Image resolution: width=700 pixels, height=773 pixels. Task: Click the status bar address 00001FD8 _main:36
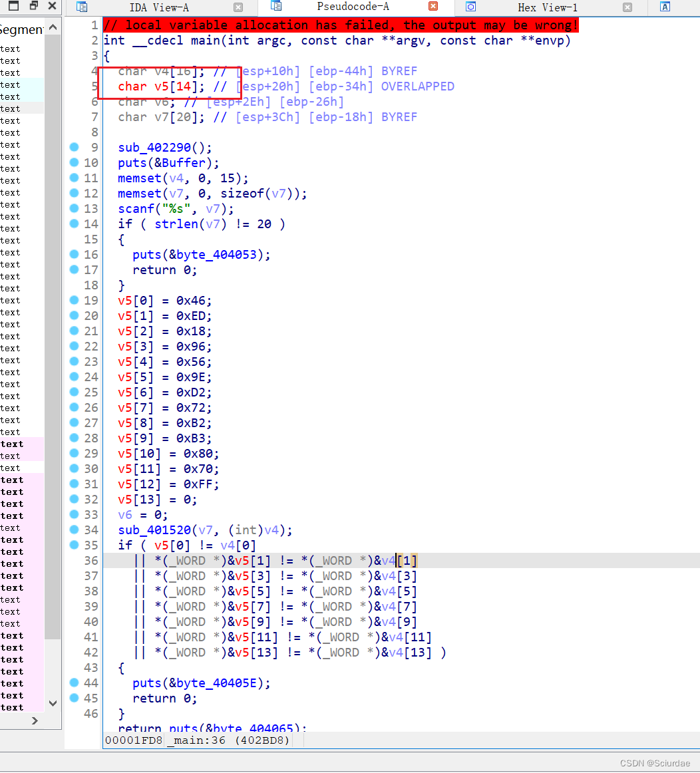[x=197, y=740]
